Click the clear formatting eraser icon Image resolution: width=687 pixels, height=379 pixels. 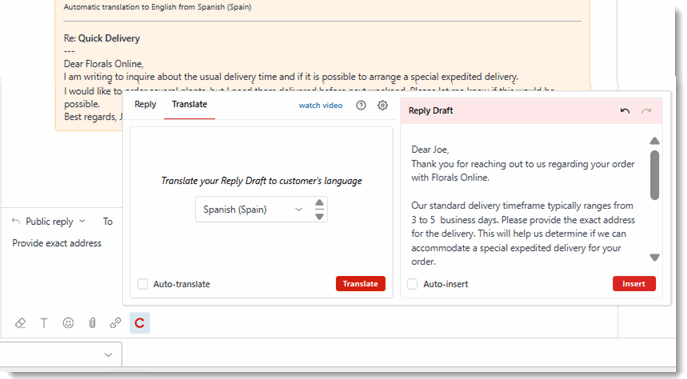pos(20,323)
